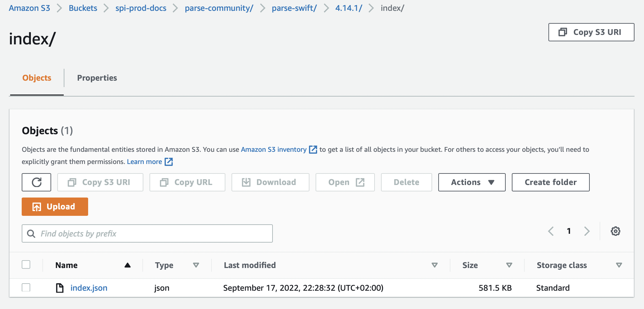
Task: Sort by Size column arrow
Action: 509,265
